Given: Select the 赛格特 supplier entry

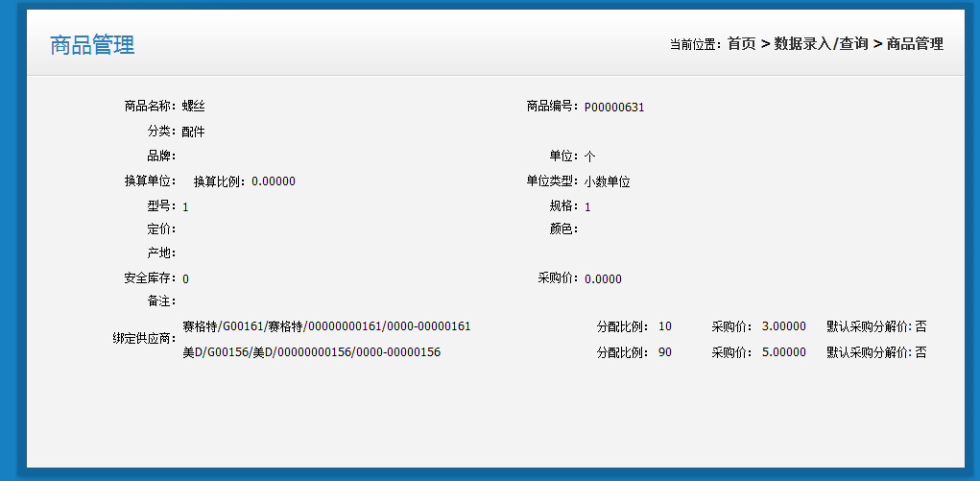Looking at the screenshot, I should (x=326, y=326).
